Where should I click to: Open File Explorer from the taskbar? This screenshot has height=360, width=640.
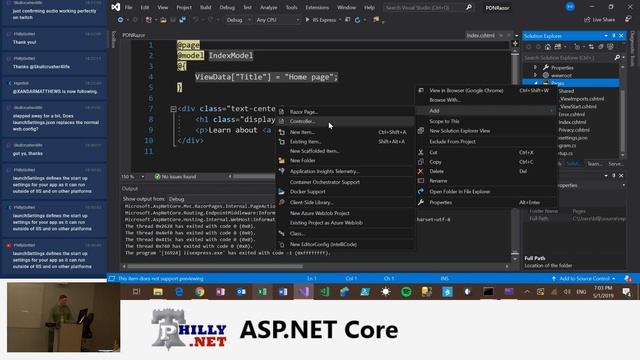click(x=158, y=292)
